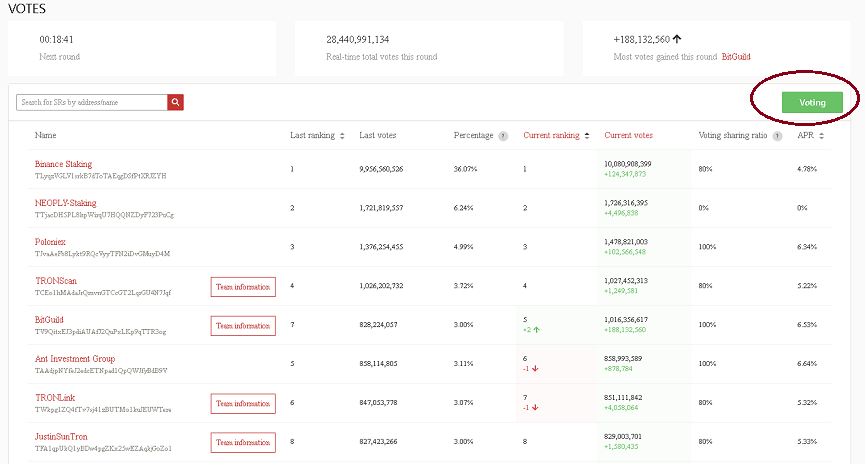
Task: Select NEOPLY-Staking percentage 6.24%
Action: tap(463, 208)
